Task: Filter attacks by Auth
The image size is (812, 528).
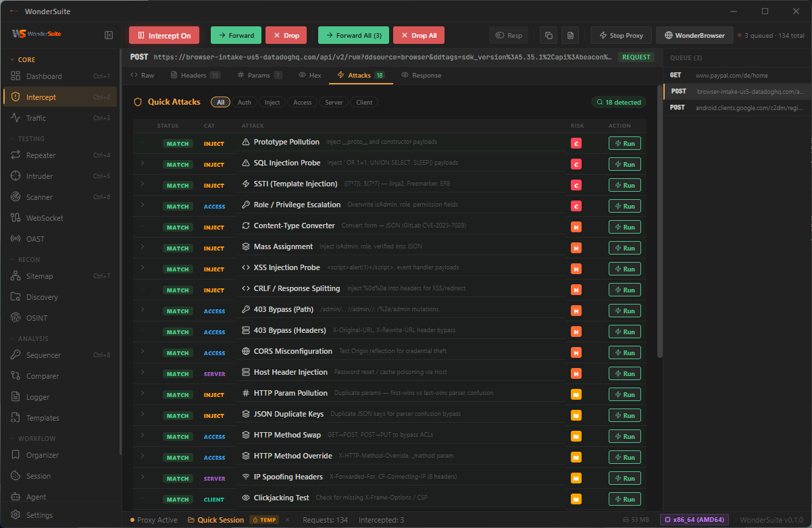Action: click(244, 102)
